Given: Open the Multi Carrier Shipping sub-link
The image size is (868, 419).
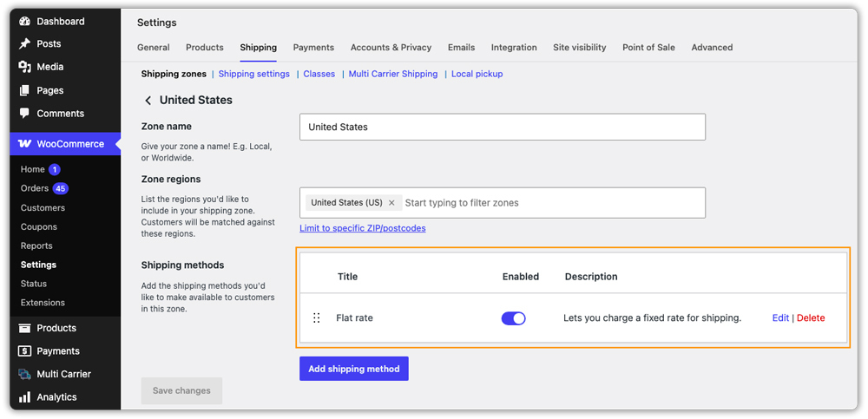Looking at the screenshot, I should coord(393,74).
